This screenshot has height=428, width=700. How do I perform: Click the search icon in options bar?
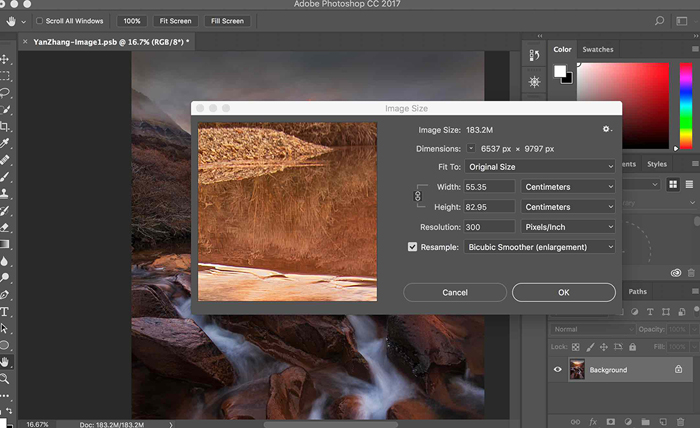(x=658, y=20)
